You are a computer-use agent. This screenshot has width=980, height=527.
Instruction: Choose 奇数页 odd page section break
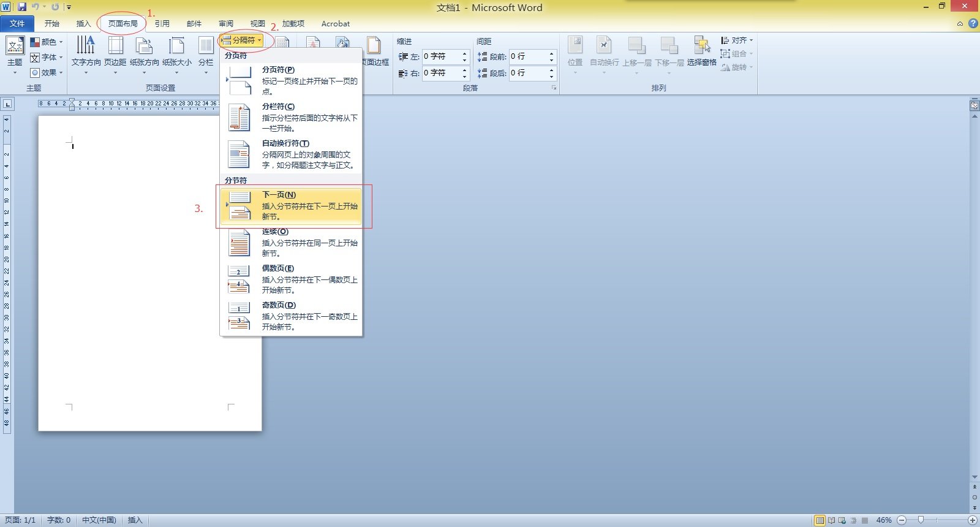pos(291,316)
